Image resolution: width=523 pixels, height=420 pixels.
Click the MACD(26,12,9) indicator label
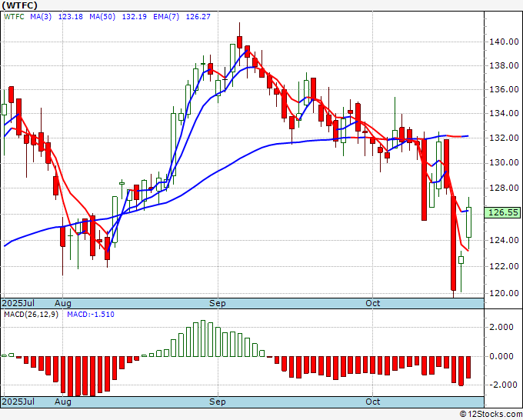pyautogui.click(x=31, y=315)
